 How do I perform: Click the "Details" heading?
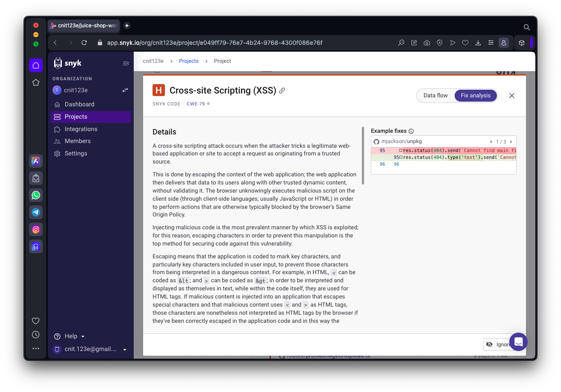(164, 132)
